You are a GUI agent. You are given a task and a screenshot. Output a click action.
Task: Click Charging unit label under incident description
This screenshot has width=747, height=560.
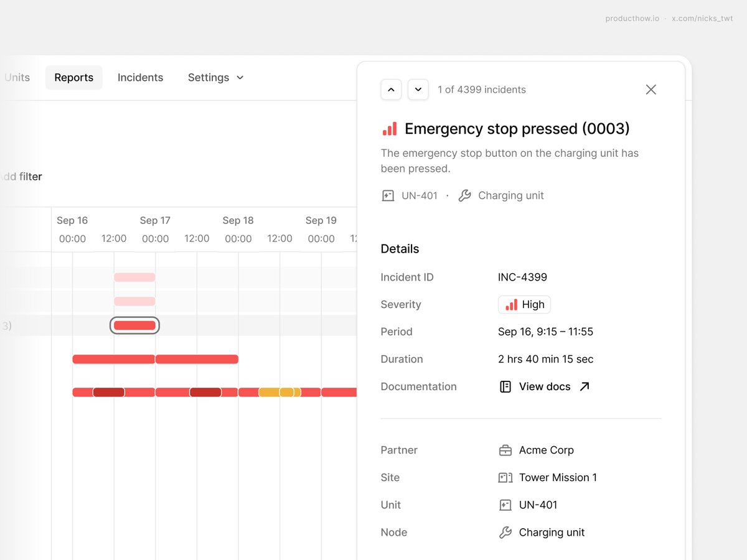coord(511,196)
